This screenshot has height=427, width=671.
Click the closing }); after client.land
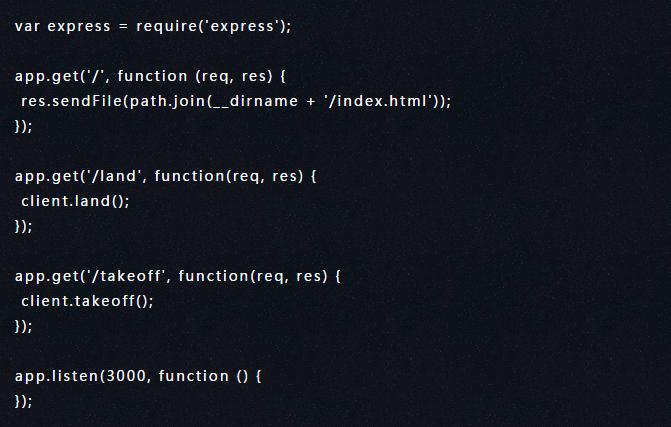point(23,226)
